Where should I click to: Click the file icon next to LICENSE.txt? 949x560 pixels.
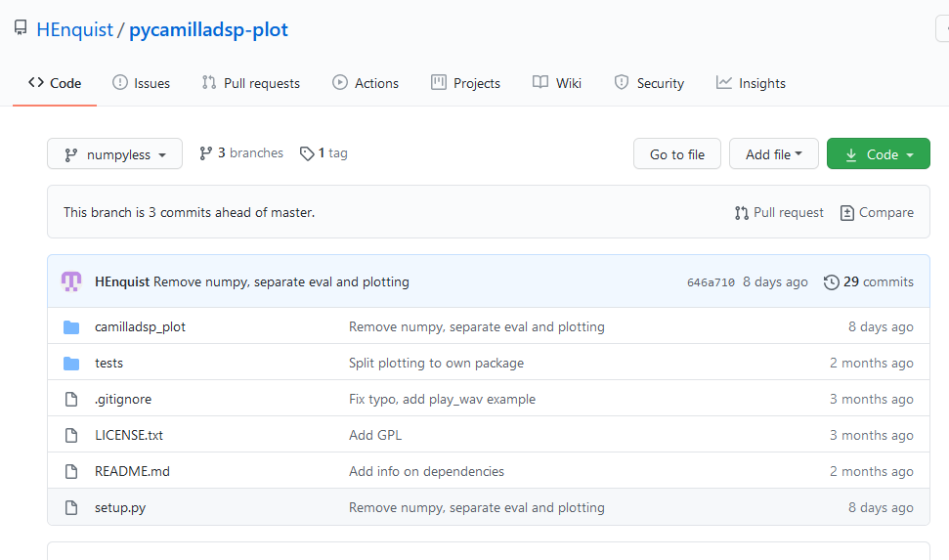71,435
